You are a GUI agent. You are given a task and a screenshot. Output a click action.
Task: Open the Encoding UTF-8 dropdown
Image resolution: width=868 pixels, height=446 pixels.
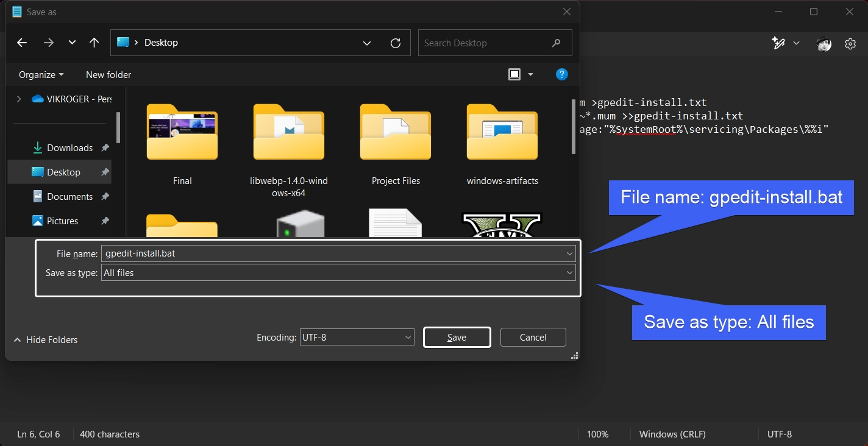pos(357,337)
